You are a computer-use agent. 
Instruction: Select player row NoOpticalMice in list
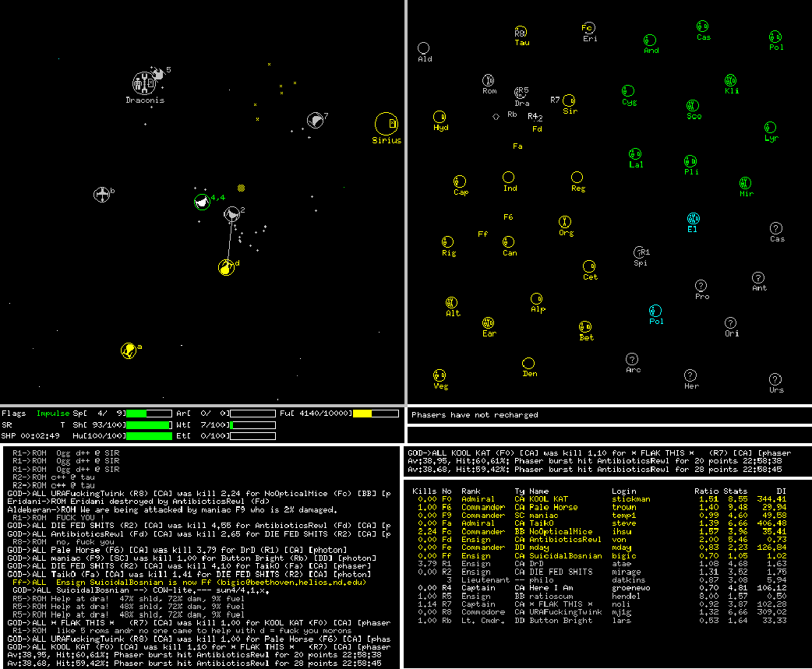[600, 531]
